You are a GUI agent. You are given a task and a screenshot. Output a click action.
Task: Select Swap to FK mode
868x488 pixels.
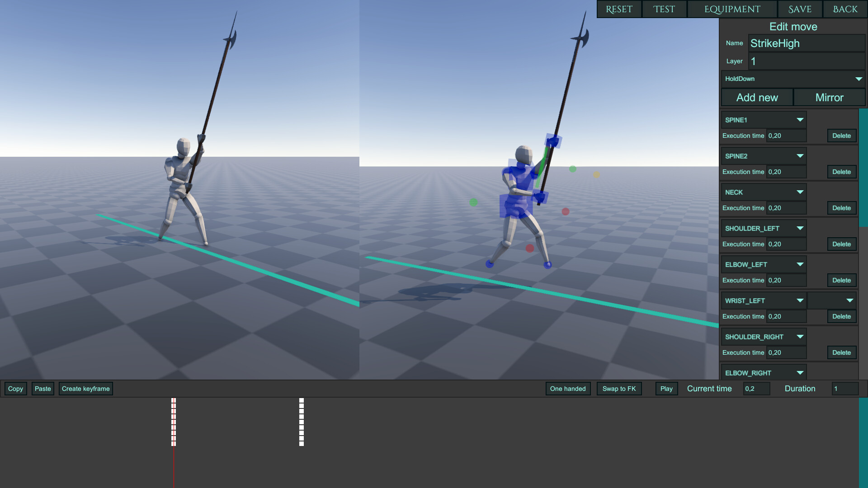tap(619, 389)
